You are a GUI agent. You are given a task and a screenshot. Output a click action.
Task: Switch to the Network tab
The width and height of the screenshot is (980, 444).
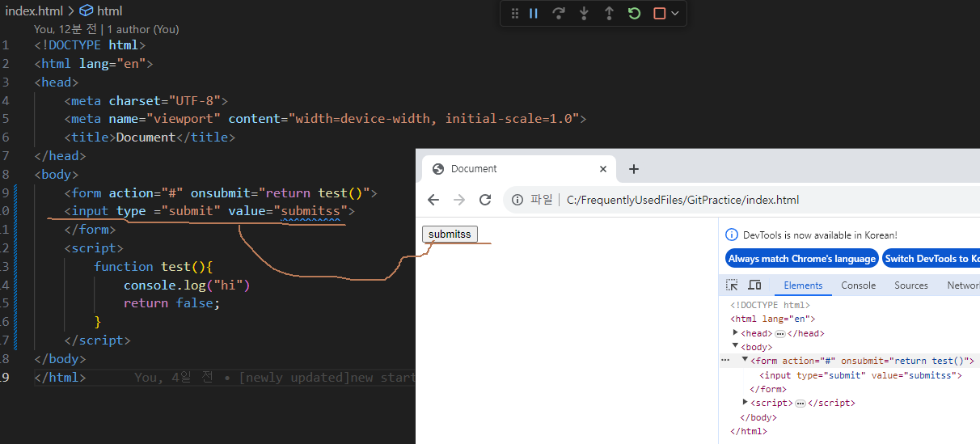point(963,285)
